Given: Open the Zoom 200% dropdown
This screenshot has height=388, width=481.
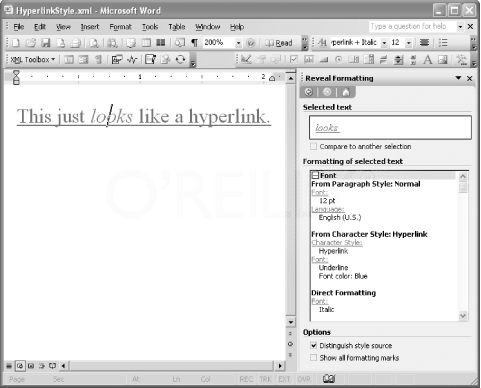Looking at the screenshot, I should coord(238,43).
